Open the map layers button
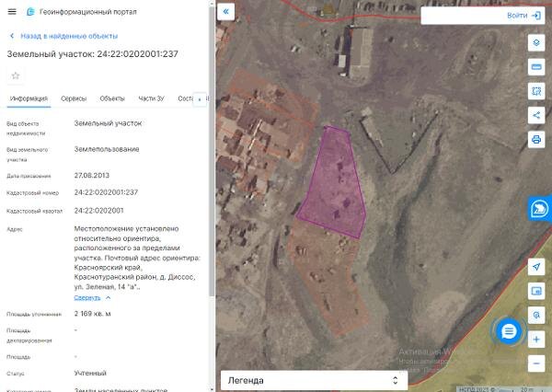This screenshot has width=552, height=392. [536, 43]
